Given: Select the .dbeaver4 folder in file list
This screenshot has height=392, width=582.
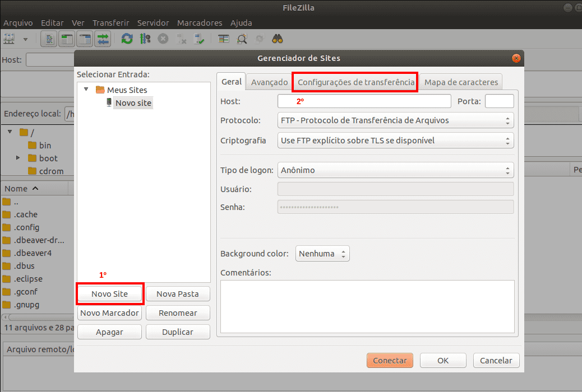Looking at the screenshot, I should pyautogui.click(x=27, y=253).
